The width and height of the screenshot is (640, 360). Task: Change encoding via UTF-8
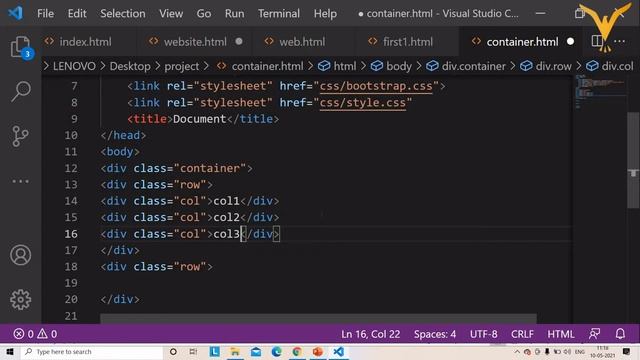coord(483,334)
